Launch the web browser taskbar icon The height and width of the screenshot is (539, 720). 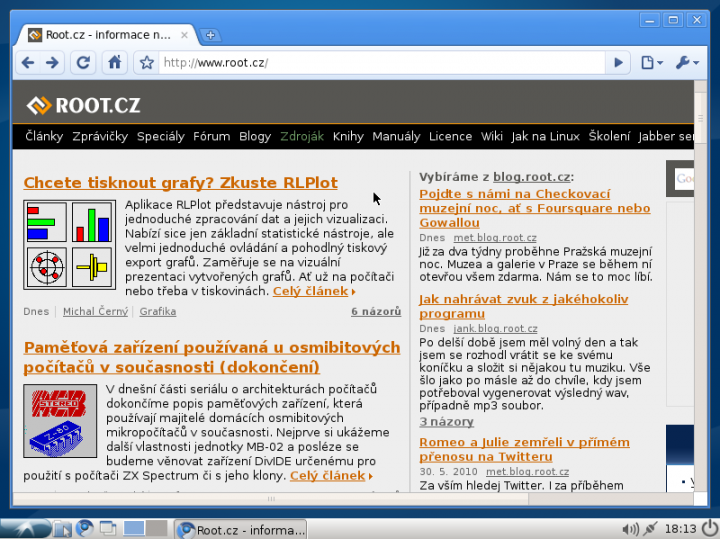84,529
